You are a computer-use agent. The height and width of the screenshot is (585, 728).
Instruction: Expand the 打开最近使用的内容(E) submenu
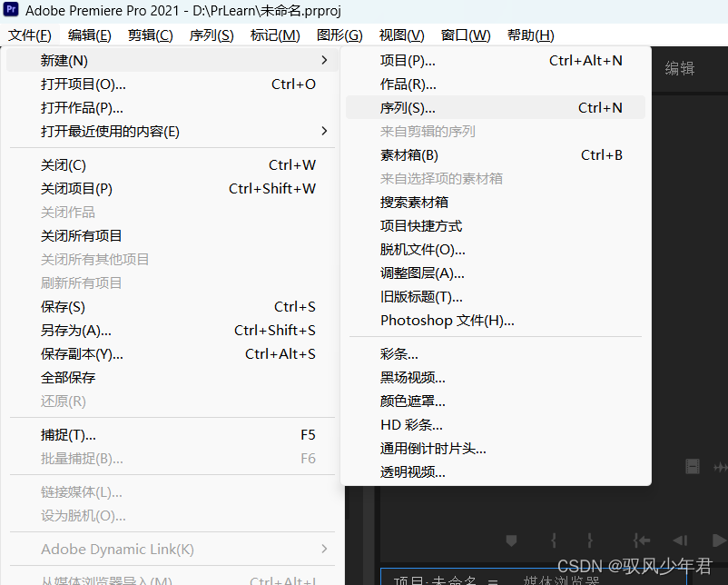tap(172, 132)
